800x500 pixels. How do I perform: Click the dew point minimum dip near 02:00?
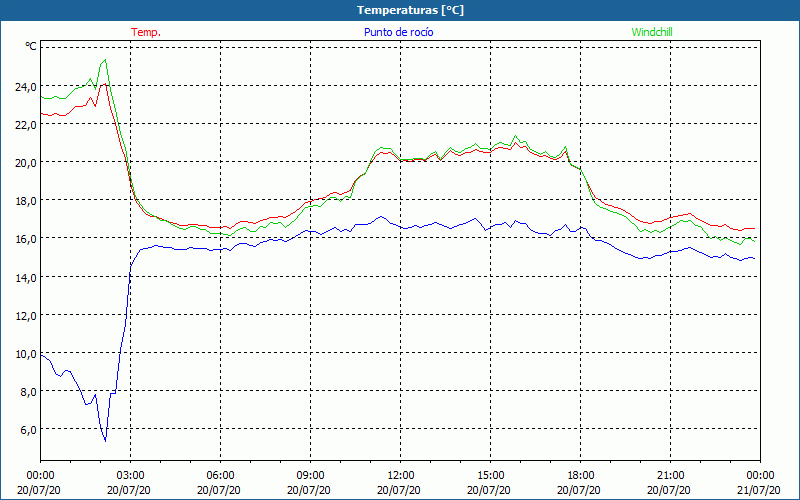click(105, 440)
